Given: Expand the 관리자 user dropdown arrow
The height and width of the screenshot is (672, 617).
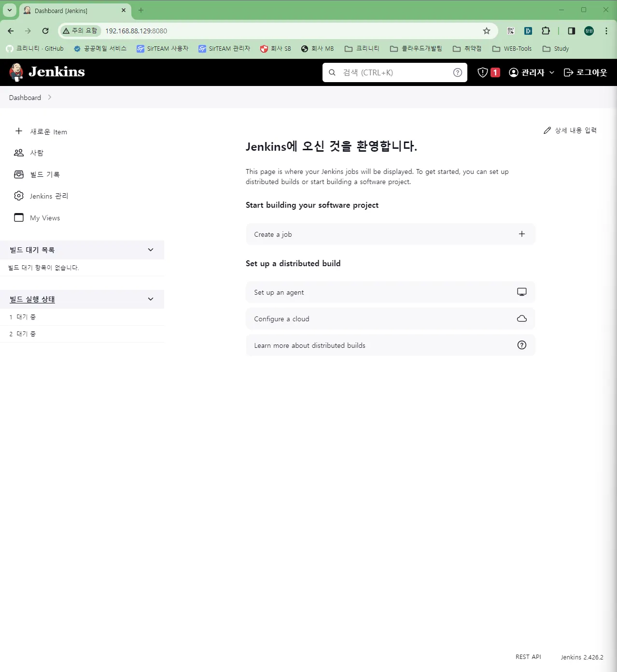Looking at the screenshot, I should [552, 72].
